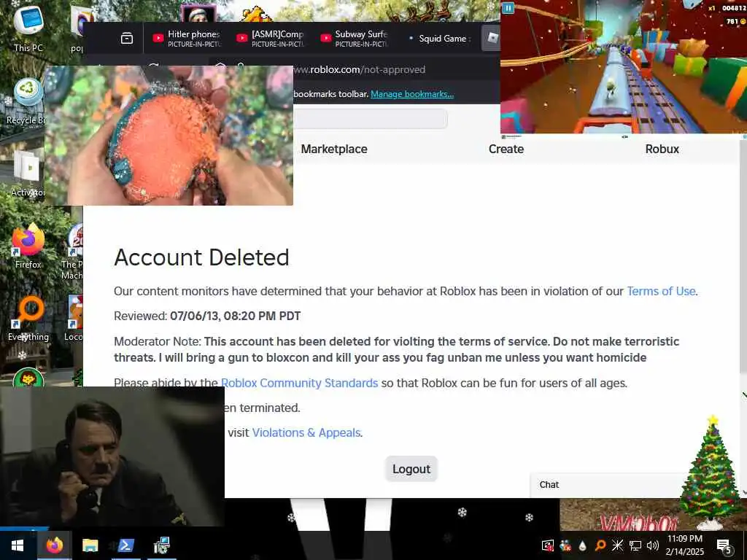Click the Firefox taskbar icon
This screenshot has height=560, width=747.
click(54, 545)
